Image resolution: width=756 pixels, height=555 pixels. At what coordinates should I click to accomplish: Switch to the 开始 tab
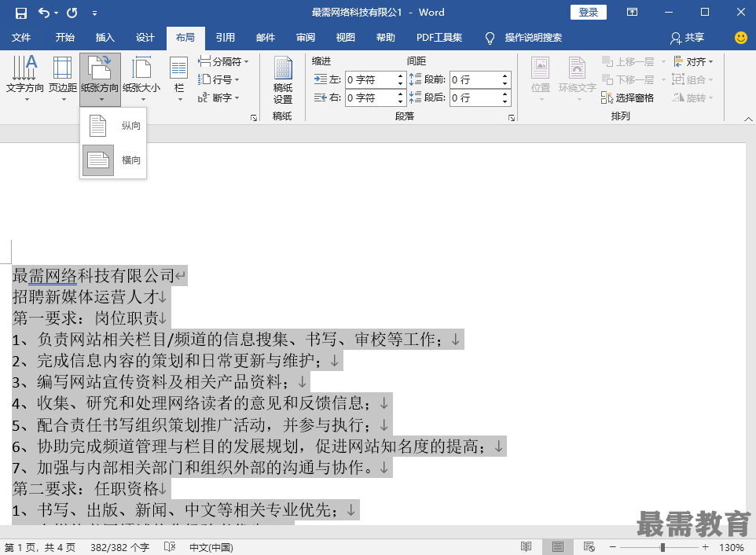coord(64,38)
